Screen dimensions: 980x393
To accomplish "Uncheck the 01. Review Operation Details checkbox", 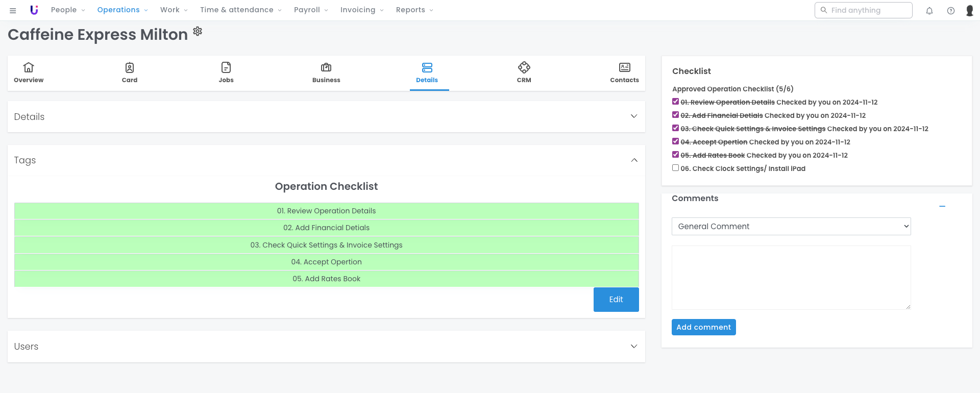I will (x=675, y=102).
